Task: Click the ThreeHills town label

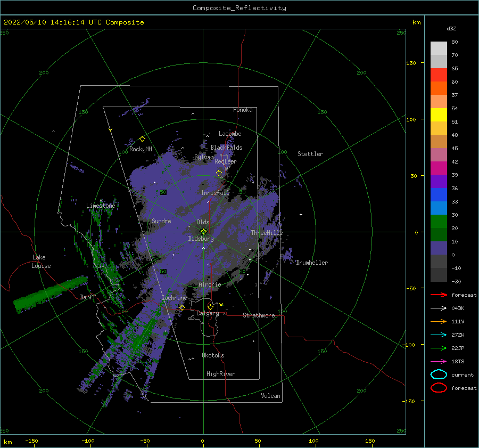Action: (267, 233)
